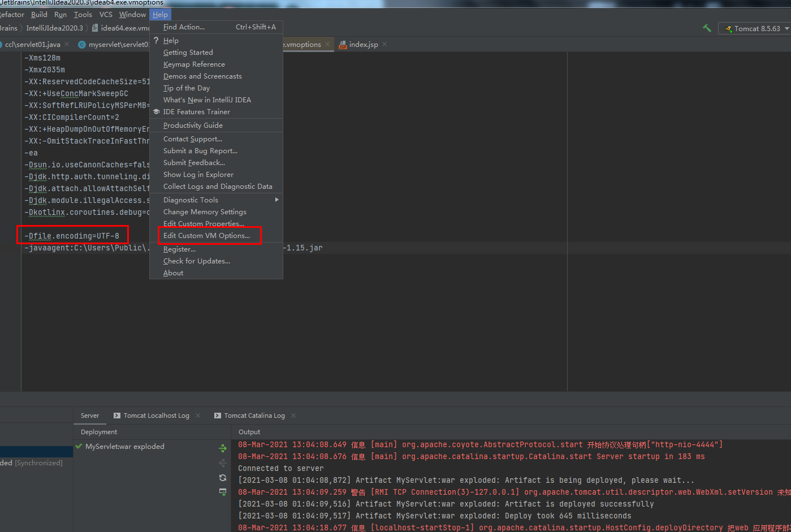Select Contact Support...
The height and width of the screenshot is (532, 791).
(x=216, y=139)
